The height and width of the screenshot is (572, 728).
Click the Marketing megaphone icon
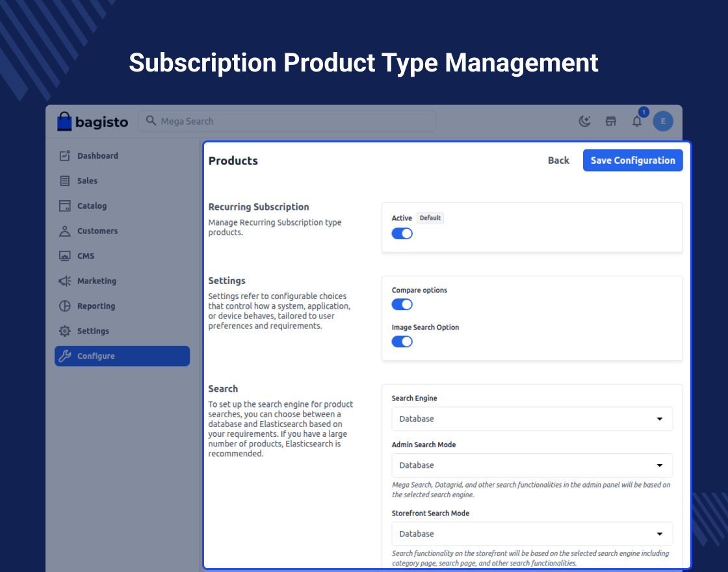point(64,281)
